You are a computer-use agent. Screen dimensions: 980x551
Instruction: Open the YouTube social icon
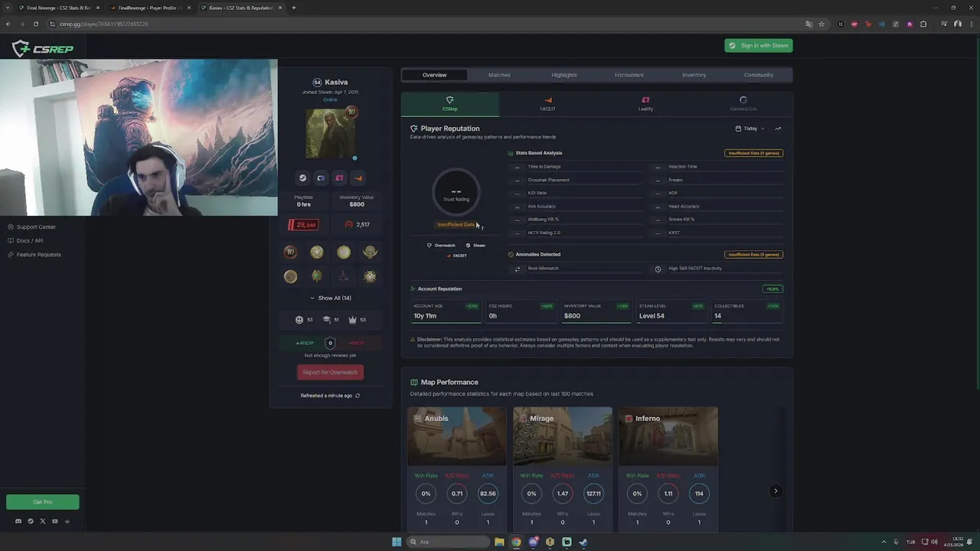tap(55, 521)
